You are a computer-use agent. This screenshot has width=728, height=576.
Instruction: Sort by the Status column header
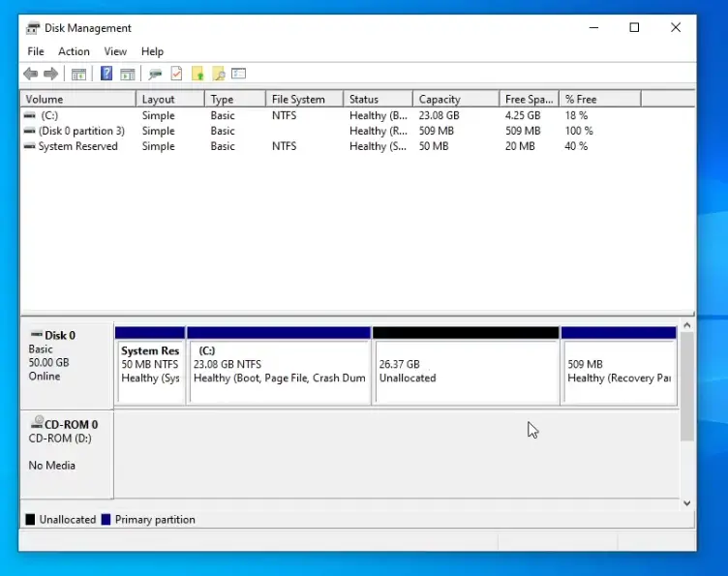[x=378, y=100]
